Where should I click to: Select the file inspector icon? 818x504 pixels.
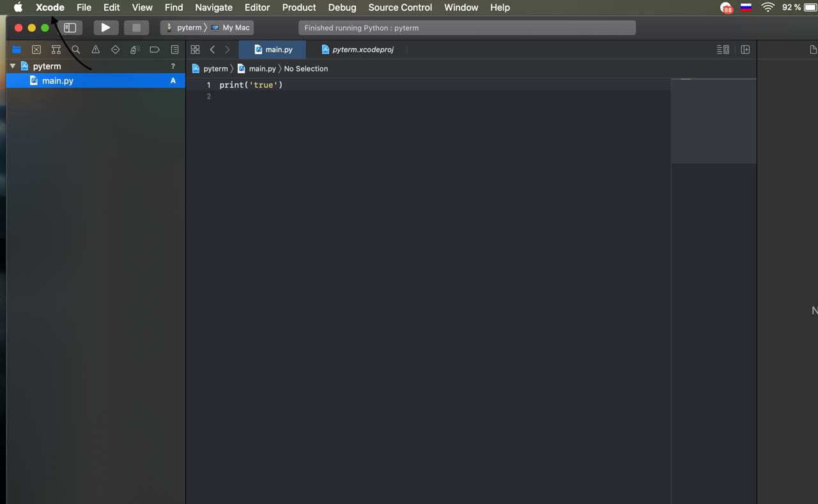pos(813,49)
